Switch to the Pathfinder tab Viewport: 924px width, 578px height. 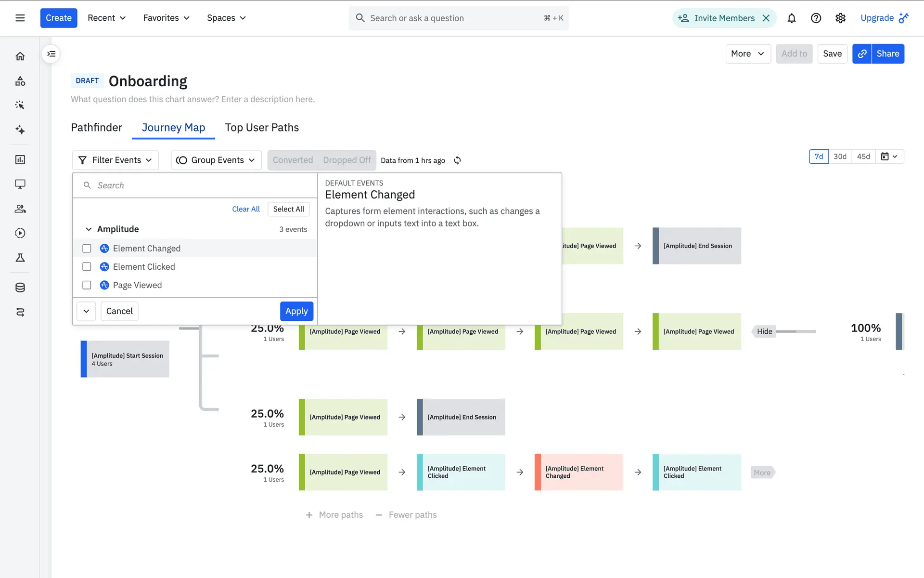[96, 128]
